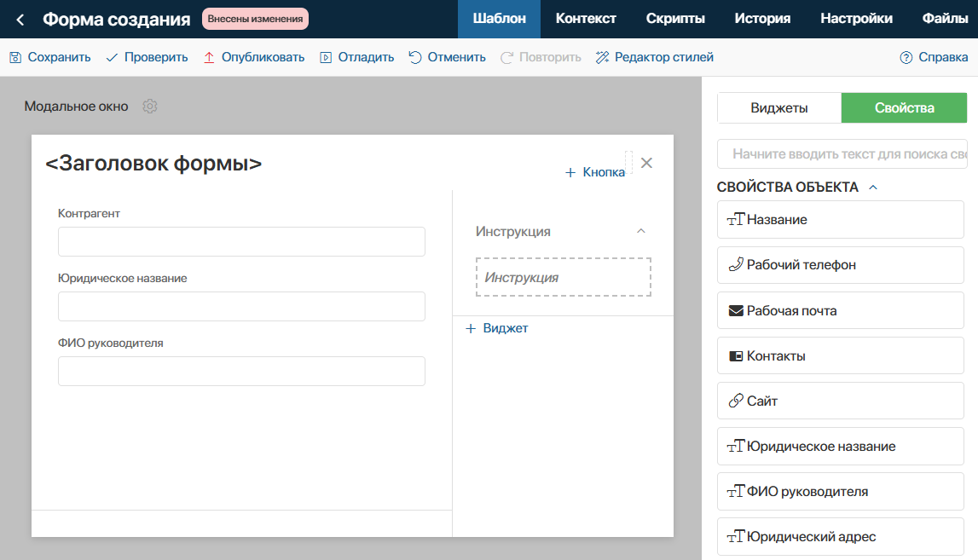This screenshot has height=560, width=978.
Task: Select the Свойства panel tab
Action: [905, 108]
